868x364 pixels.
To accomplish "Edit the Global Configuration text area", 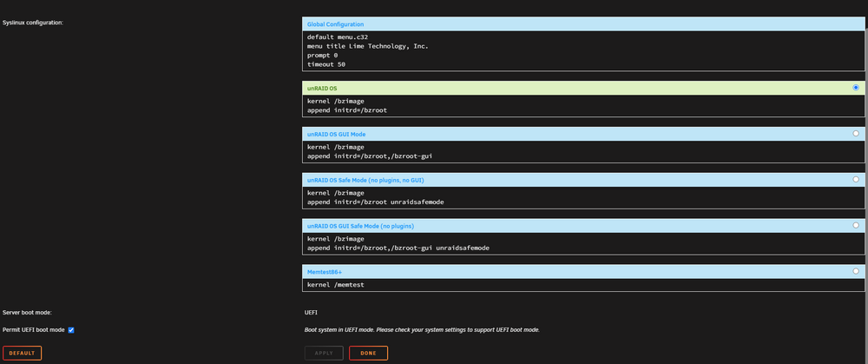I will tap(583, 51).
